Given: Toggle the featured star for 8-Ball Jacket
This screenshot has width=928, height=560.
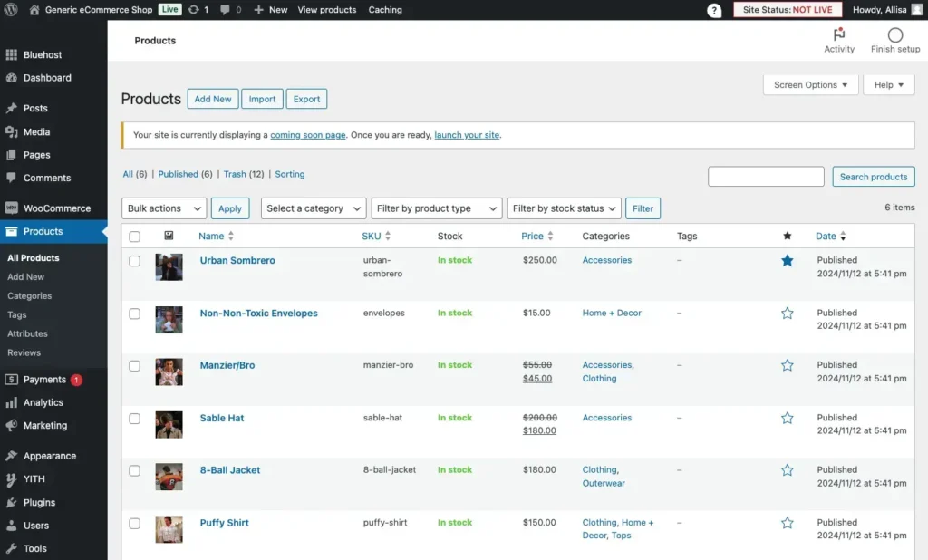Looking at the screenshot, I should (x=787, y=470).
